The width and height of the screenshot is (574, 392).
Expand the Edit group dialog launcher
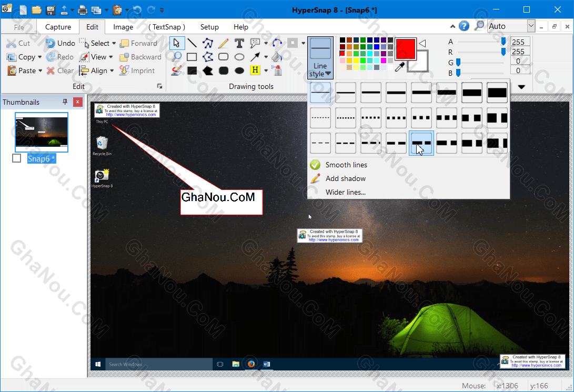159,86
